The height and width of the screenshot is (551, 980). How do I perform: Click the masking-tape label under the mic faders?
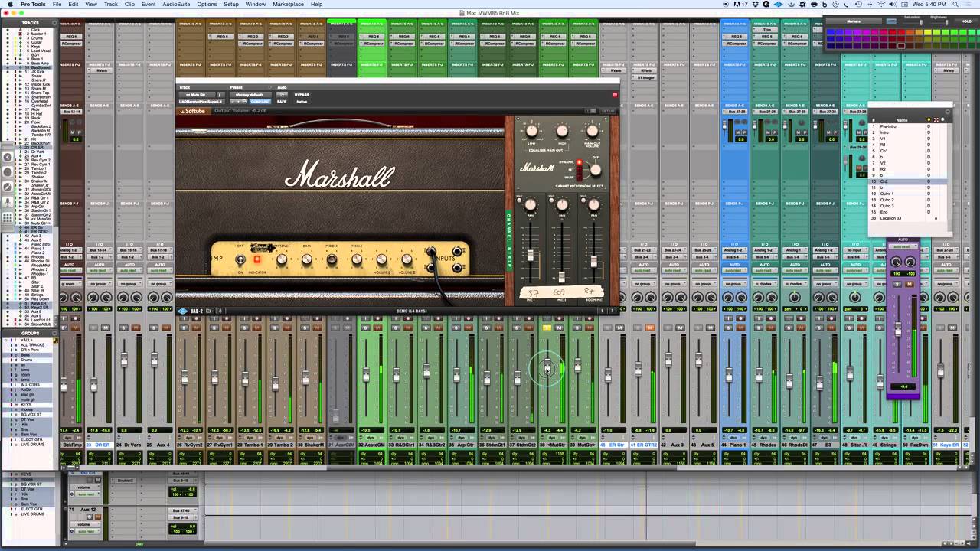pos(561,292)
